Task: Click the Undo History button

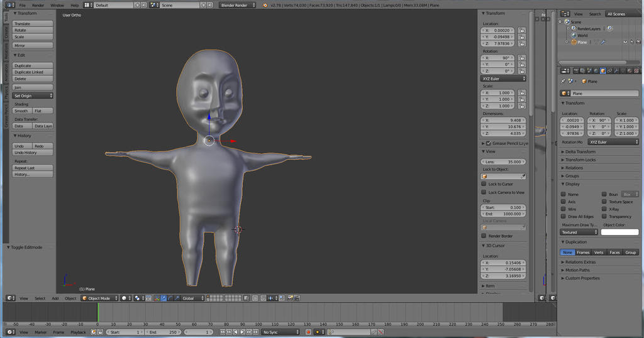Action: [33, 153]
